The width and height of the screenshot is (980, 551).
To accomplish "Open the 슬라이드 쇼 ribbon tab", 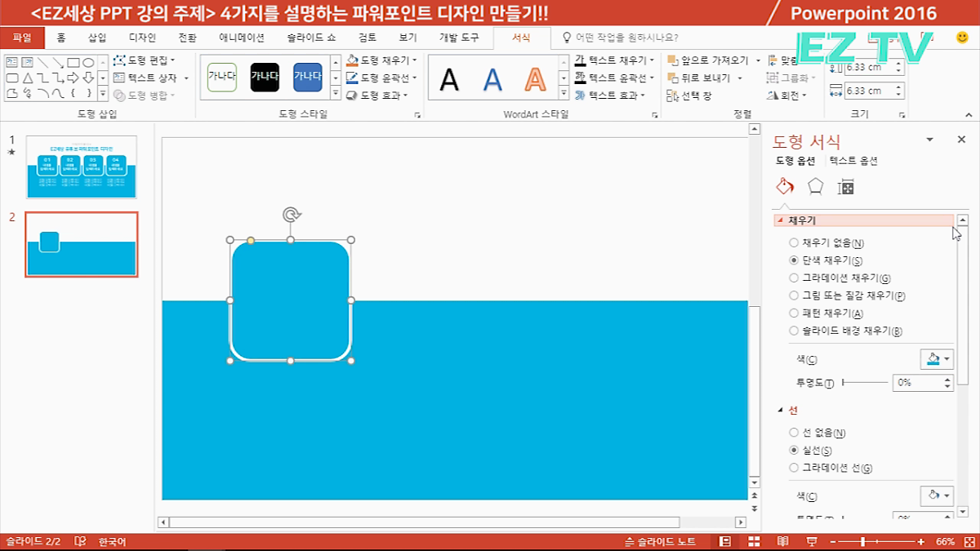I will 311,38.
